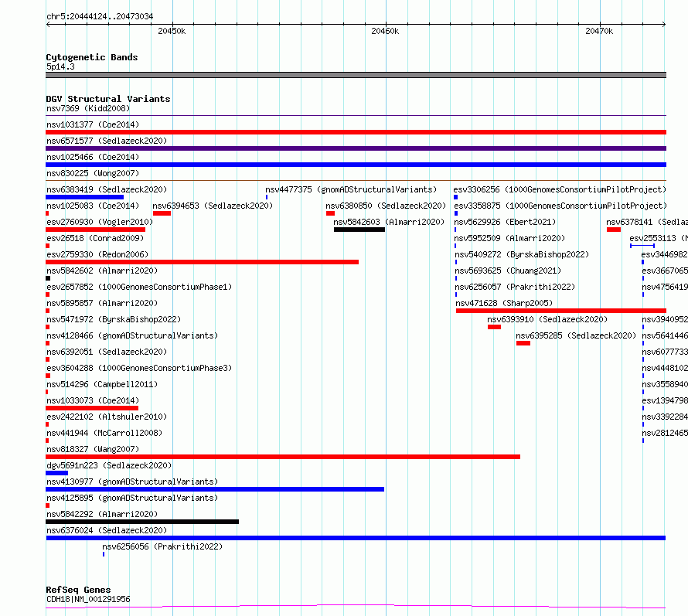Open esv26518 (Conrad2009) variant label
The width and height of the screenshot is (688, 616).
95,238
